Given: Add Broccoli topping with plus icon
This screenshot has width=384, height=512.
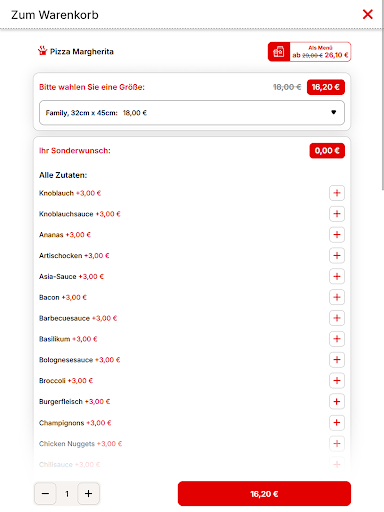Looking at the screenshot, I should coord(337,381).
